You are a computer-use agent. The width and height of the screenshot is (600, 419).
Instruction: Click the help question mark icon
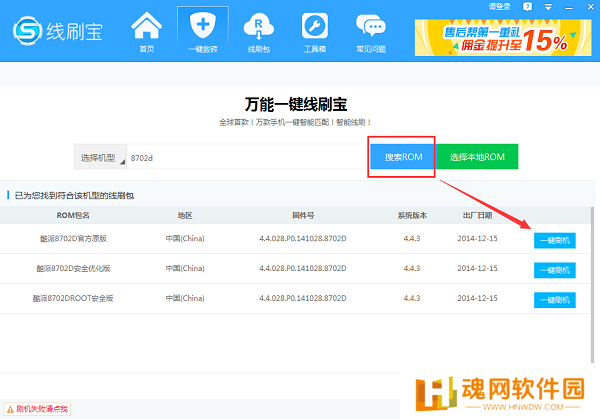point(527,7)
